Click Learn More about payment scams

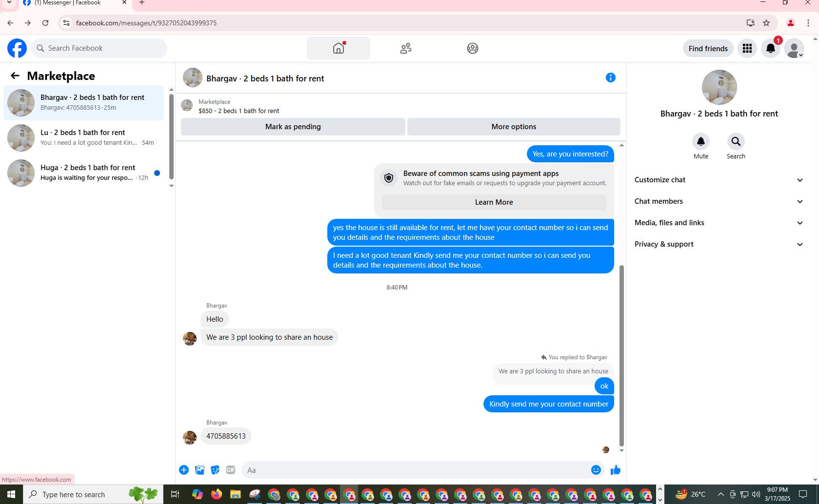click(494, 202)
